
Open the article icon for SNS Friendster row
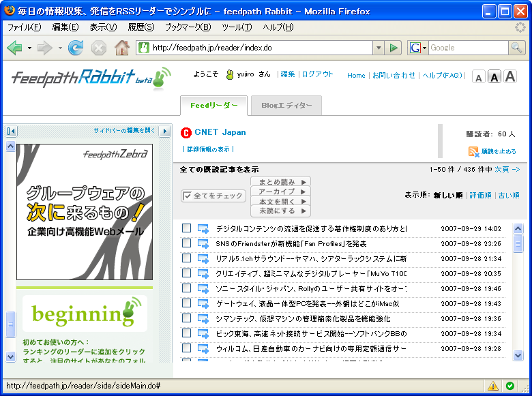click(203, 244)
